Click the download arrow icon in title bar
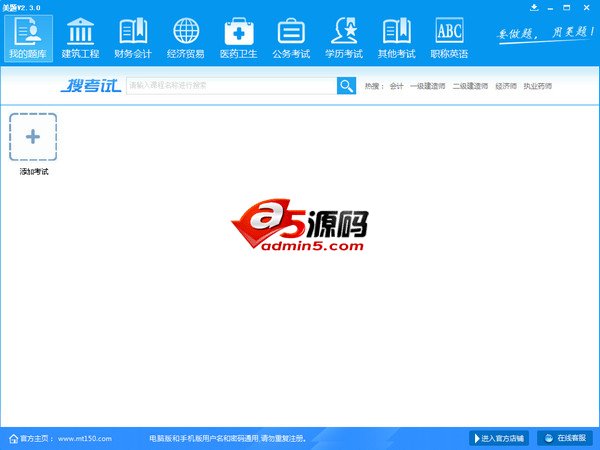Screen dimensions: 600x450 tap(534, 8)
